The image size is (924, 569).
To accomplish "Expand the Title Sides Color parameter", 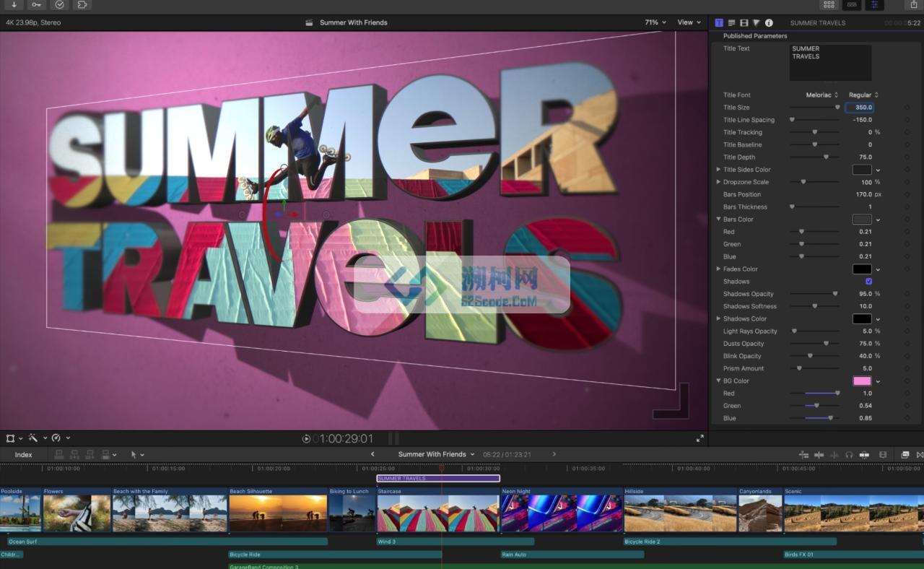I will [x=718, y=170].
